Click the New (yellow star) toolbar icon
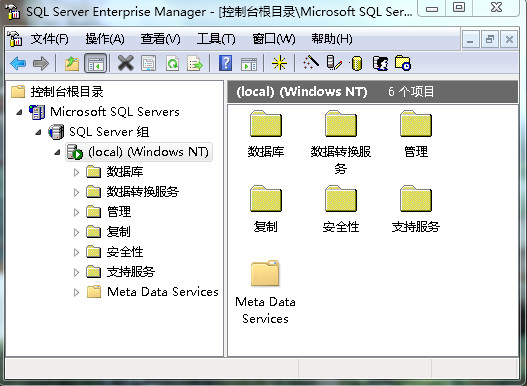The height and width of the screenshot is (386, 527). tap(280, 63)
